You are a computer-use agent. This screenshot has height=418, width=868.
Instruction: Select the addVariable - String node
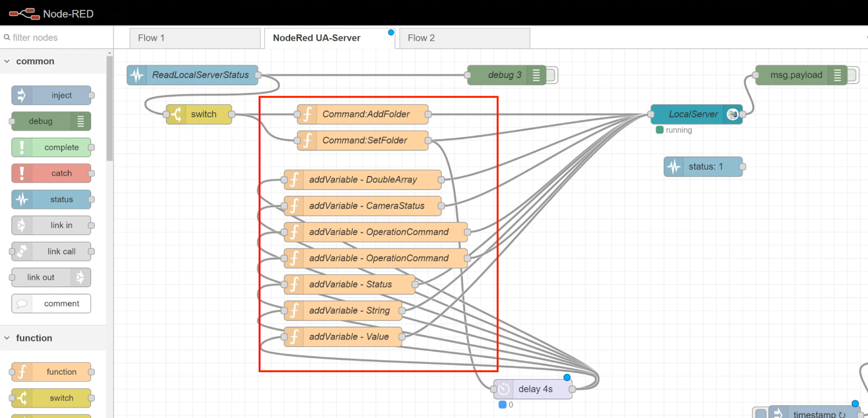click(x=343, y=311)
